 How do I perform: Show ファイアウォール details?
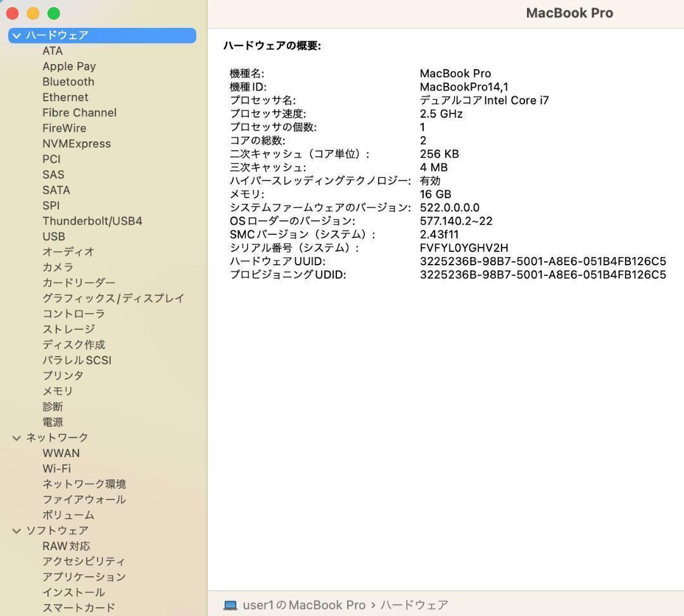pyautogui.click(x=84, y=500)
